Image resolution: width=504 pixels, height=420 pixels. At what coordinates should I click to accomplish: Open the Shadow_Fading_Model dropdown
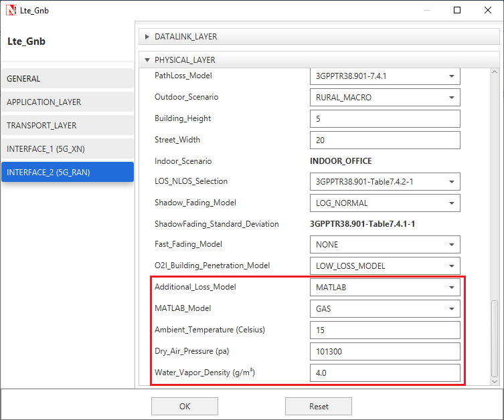385,203
